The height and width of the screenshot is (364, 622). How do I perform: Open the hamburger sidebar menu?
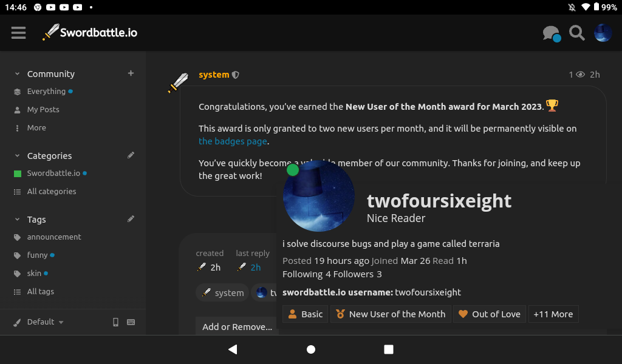click(x=18, y=33)
